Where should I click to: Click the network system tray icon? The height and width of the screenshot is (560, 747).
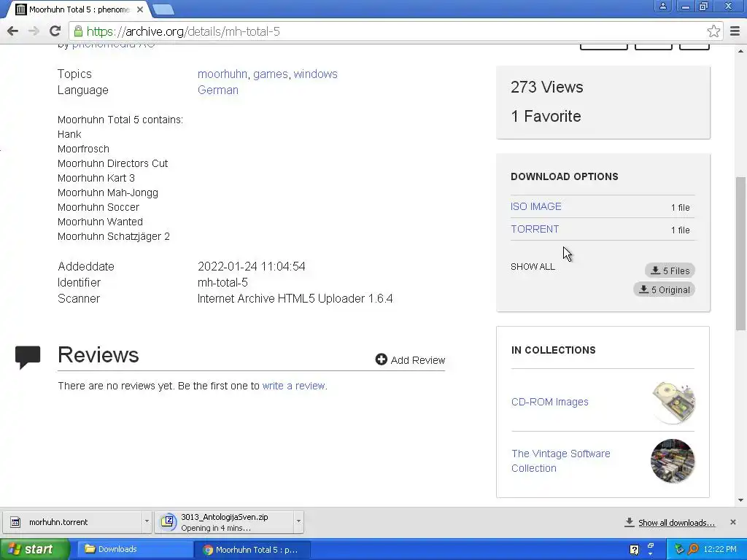[679, 550]
